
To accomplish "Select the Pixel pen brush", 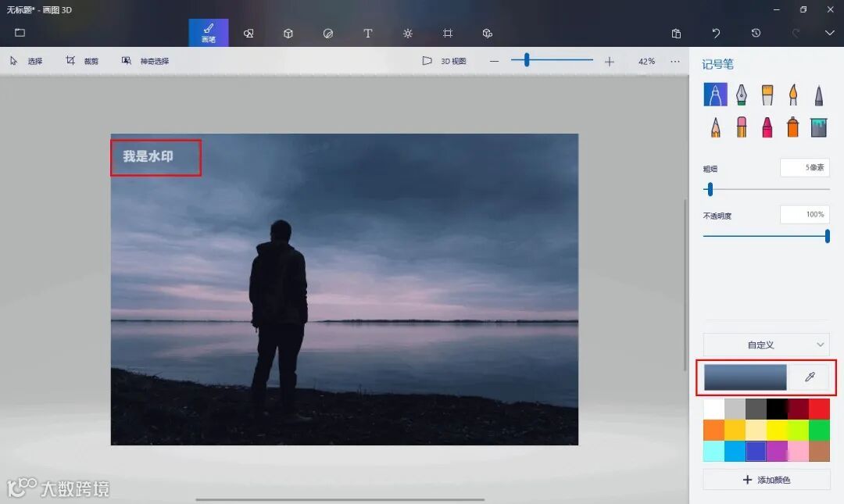I will click(819, 95).
